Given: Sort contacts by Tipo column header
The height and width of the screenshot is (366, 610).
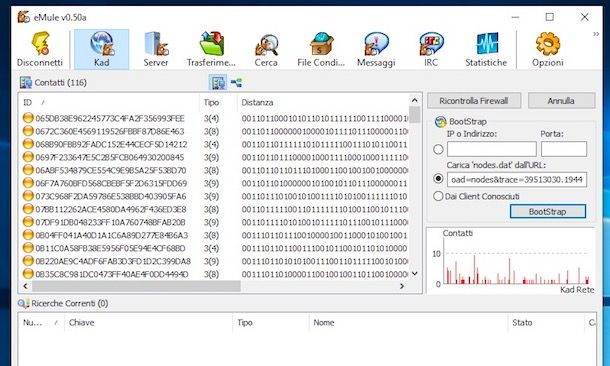Looking at the screenshot, I should click(218, 103).
